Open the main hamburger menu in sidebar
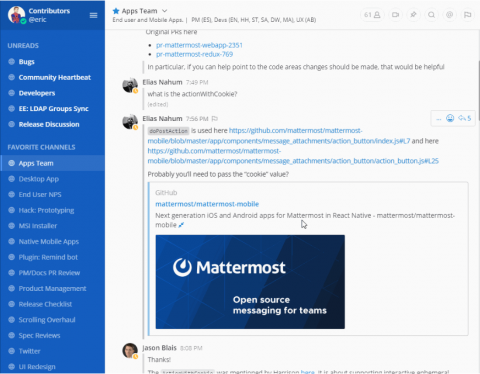The height and width of the screenshot is (374, 480). click(93, 15)
